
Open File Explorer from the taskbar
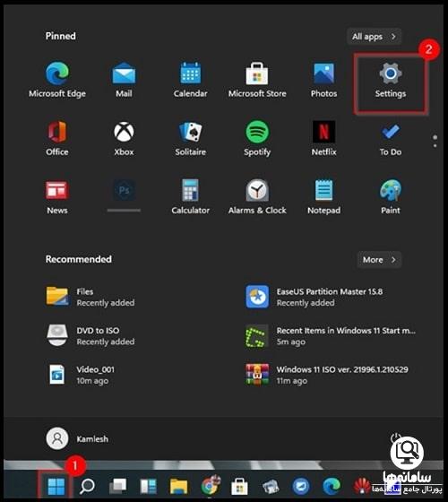pyautogui.click(x=178, y=486)
